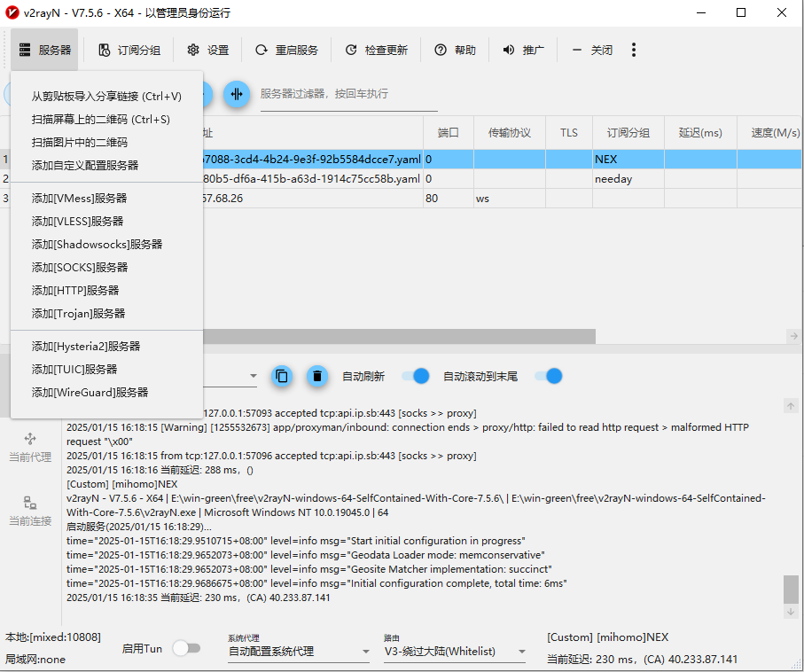Screen dimensions: 804x672
Task: Expand the log filter dropdown arrow
Action: tap(253, 377)
